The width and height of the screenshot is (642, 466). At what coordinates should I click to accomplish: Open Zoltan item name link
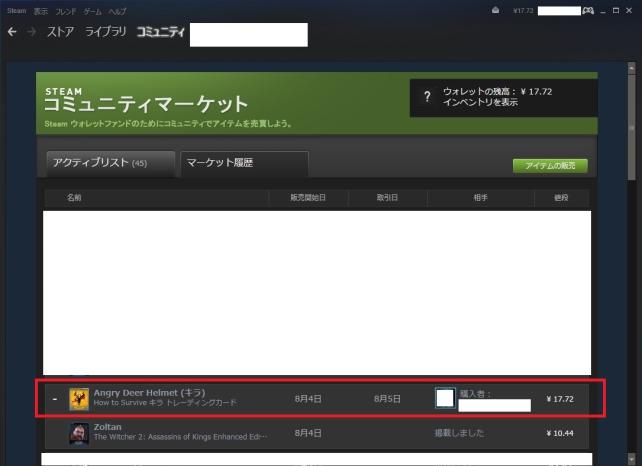tap(107, 427)
